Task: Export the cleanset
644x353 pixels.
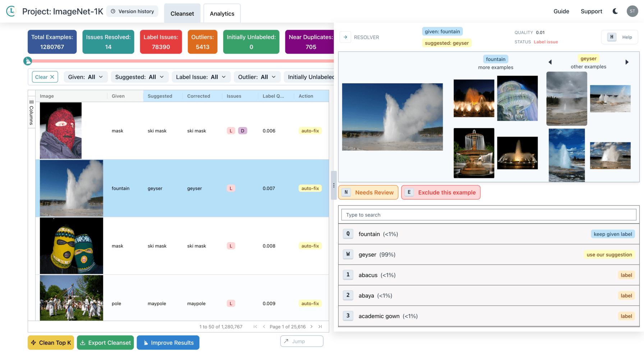Action: click(105, 343)
